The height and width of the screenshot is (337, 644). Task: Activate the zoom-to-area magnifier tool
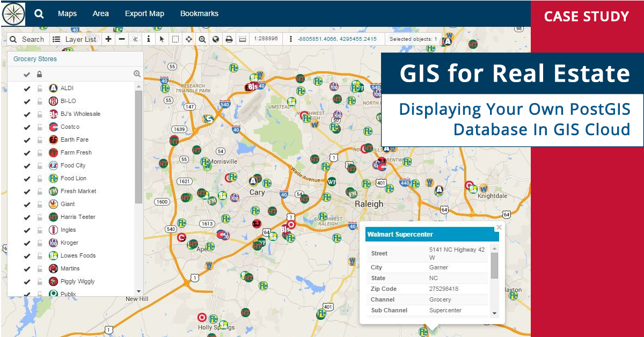[x=202, y=39]
